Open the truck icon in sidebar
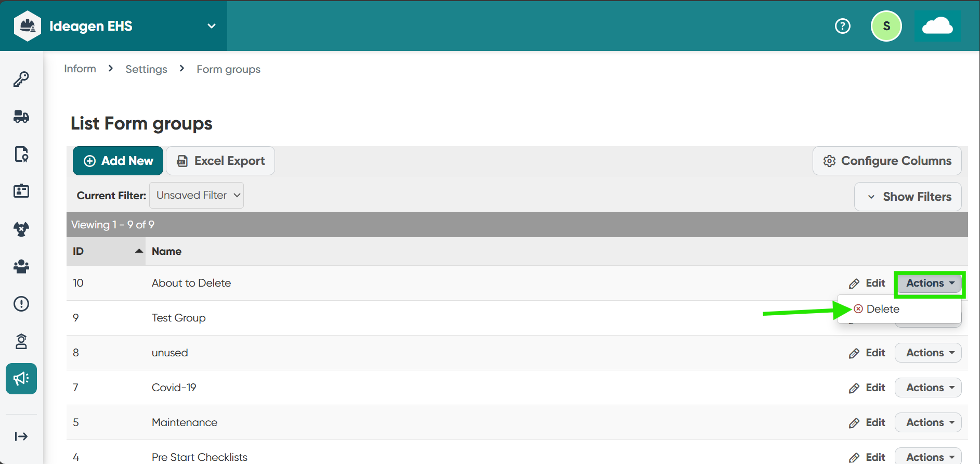Screen dimensions: 980x464 (21, 117)
